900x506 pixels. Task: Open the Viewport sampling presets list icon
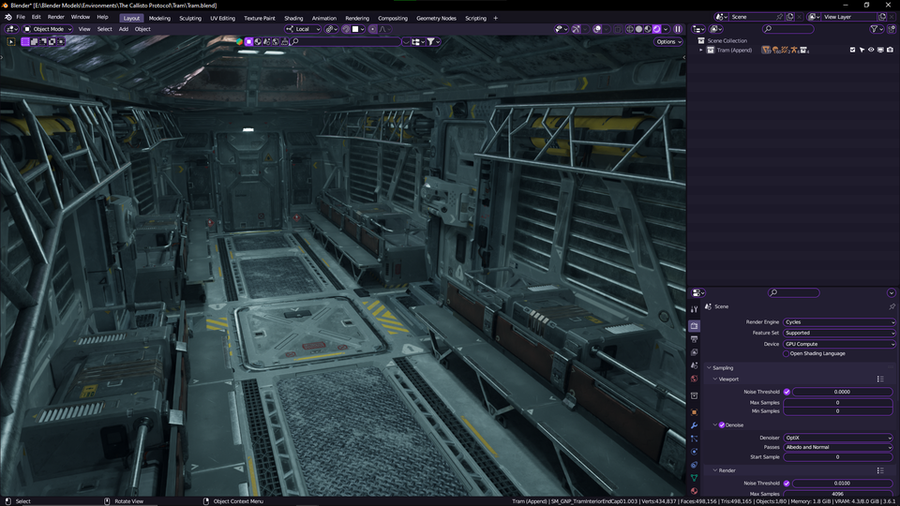[880, 379]
